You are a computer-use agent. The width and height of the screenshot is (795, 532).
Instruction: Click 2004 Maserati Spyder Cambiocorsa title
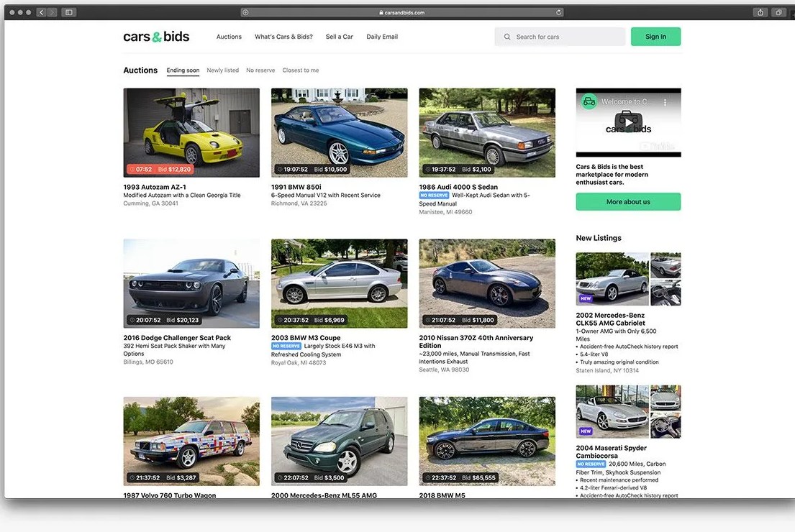click(x=611, y=451)
